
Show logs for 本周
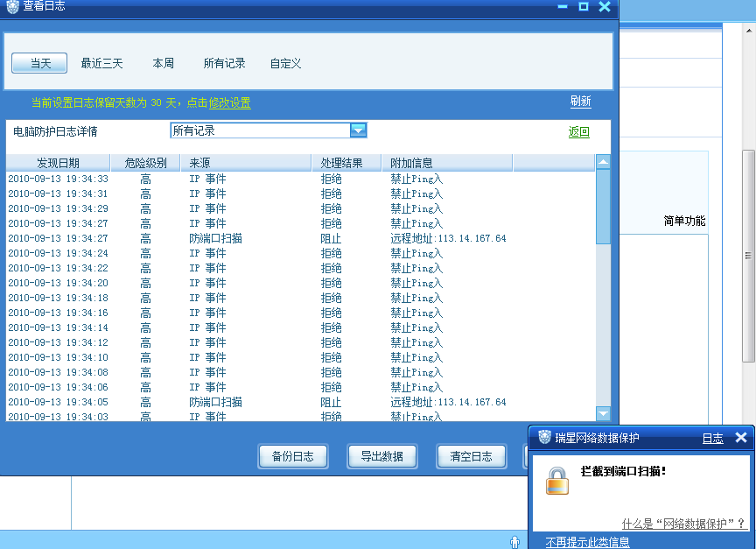click(x=163, y=63)
